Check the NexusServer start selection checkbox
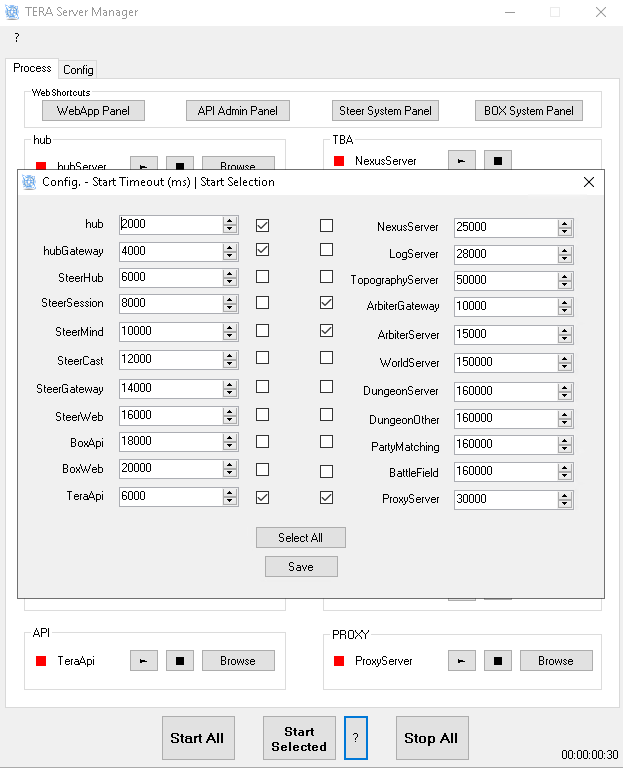 326,226
